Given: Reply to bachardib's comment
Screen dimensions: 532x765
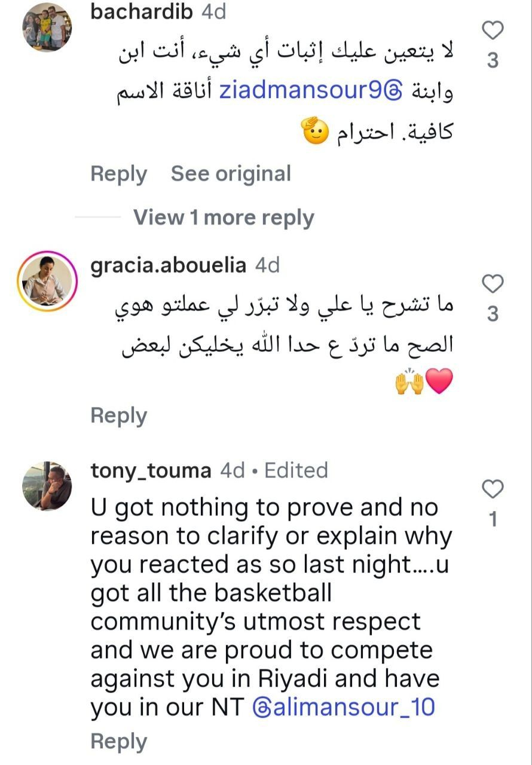Looking at the screenshot, I should [118, 174].
